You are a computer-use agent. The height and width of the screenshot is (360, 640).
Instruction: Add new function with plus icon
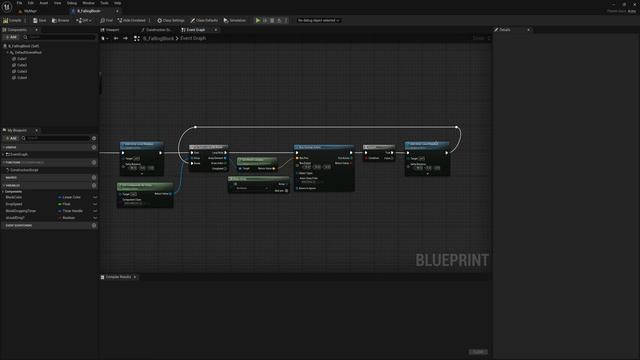[x=94, y=162]
